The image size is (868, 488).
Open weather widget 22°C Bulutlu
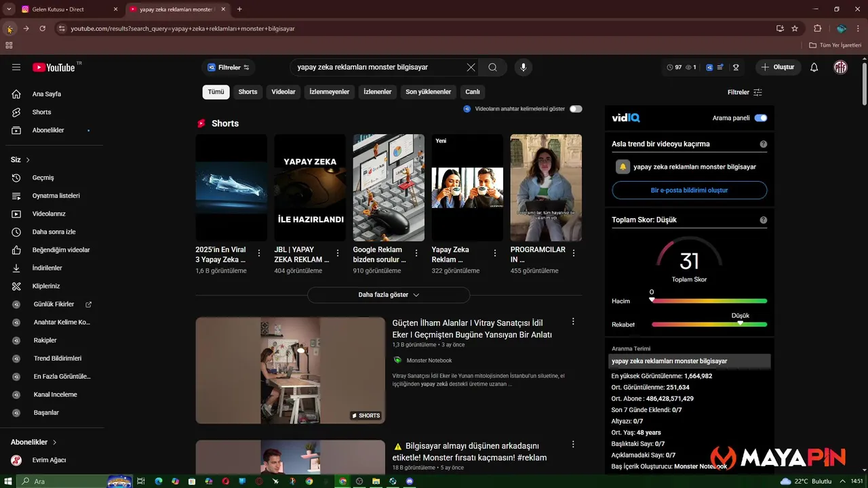tap(806, 481)
